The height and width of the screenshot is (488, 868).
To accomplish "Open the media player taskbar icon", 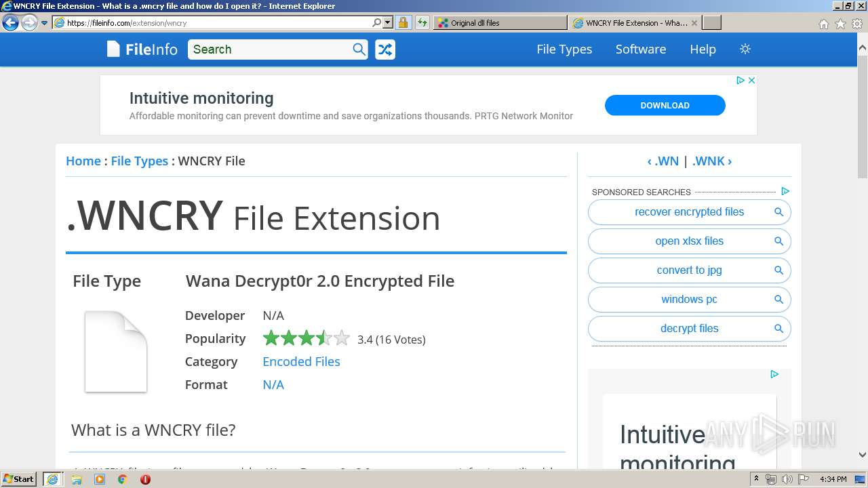I will 100,479.
